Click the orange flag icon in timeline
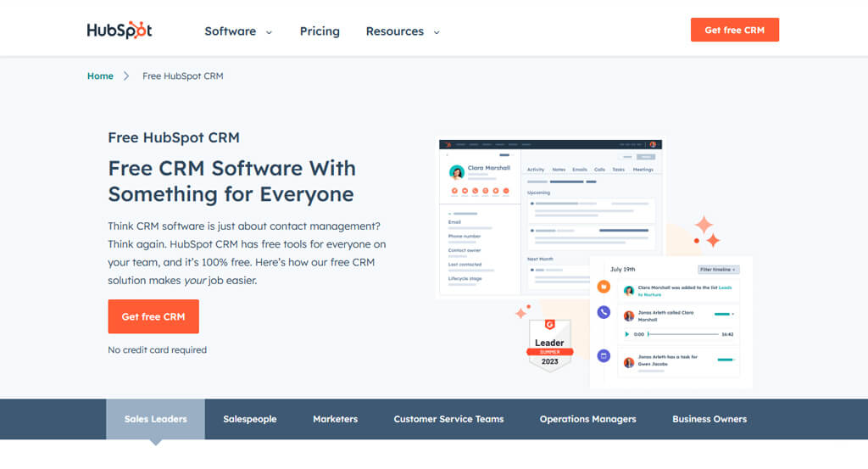Screen dimensions: 868x469 pos(604,287)
